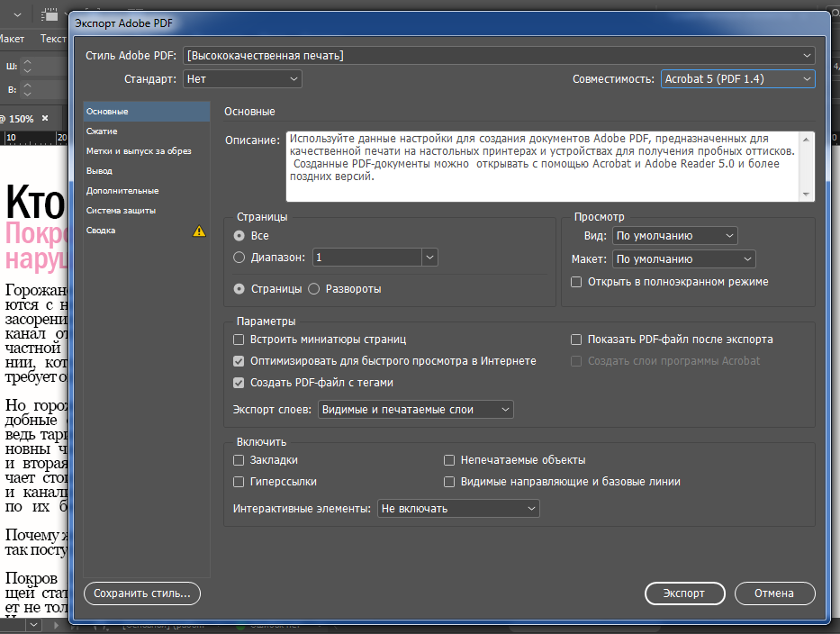Click the height В stepper in control panel
This screenshot has height=634, width=840.
(27, 89)
